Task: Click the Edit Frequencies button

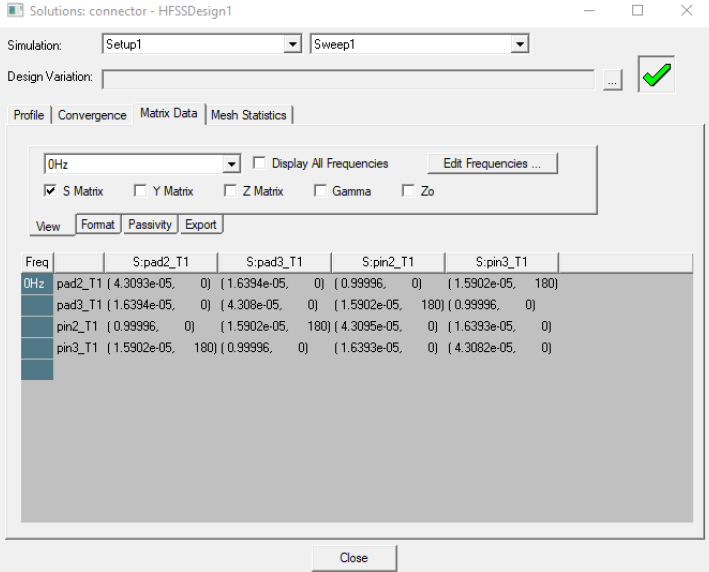Action: pyautogui.click(x=492, y=163)
